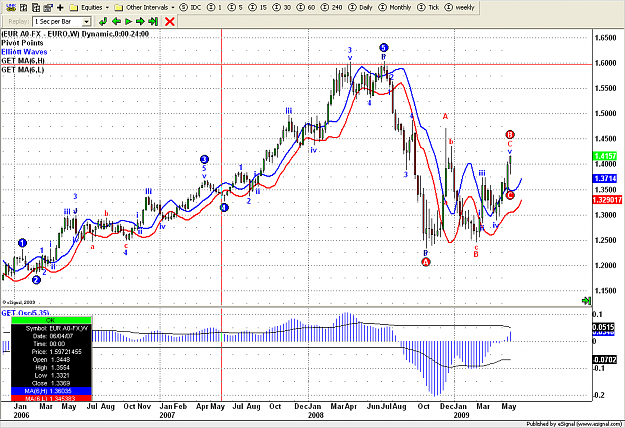Switch chart to Monthly interval
The height and width of the screenshot is (428, 625).
pos(395,7)
